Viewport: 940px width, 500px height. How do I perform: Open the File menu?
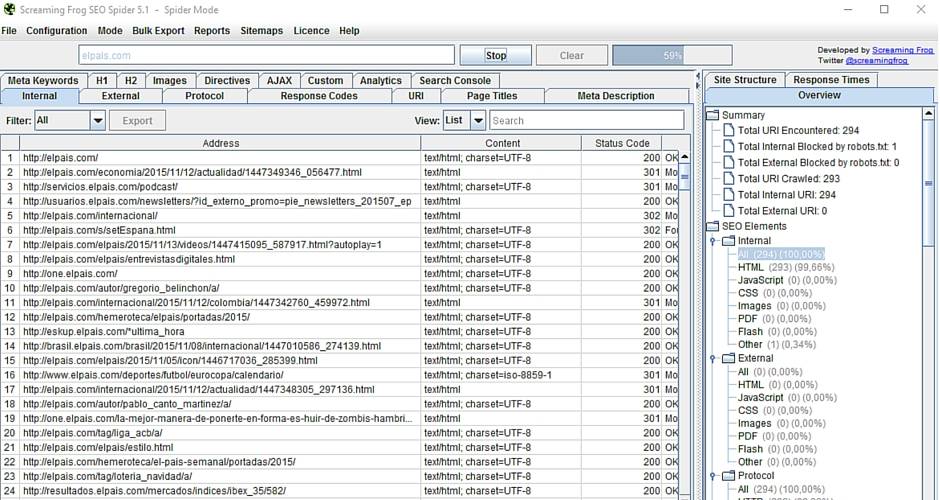click(x=9, y=31)
